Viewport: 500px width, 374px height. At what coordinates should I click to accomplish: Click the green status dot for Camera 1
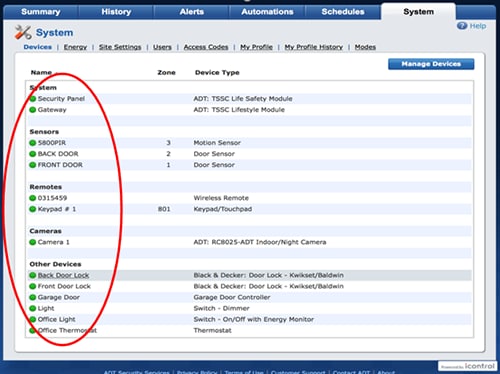pos(33,242)
